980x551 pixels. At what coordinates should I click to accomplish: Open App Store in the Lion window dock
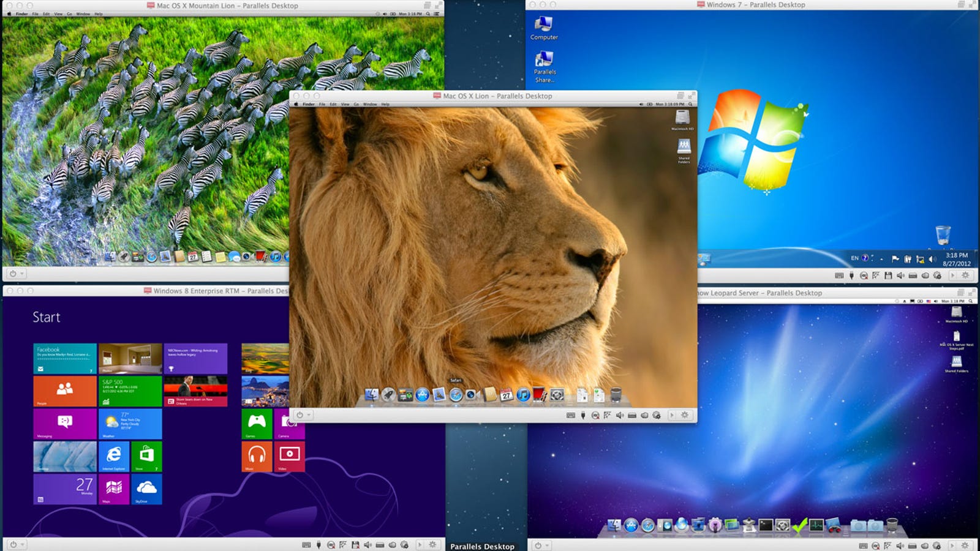[x=423, y=395]
